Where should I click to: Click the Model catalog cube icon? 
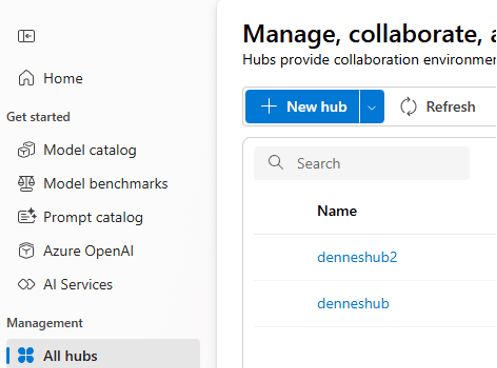click(26, 150)
